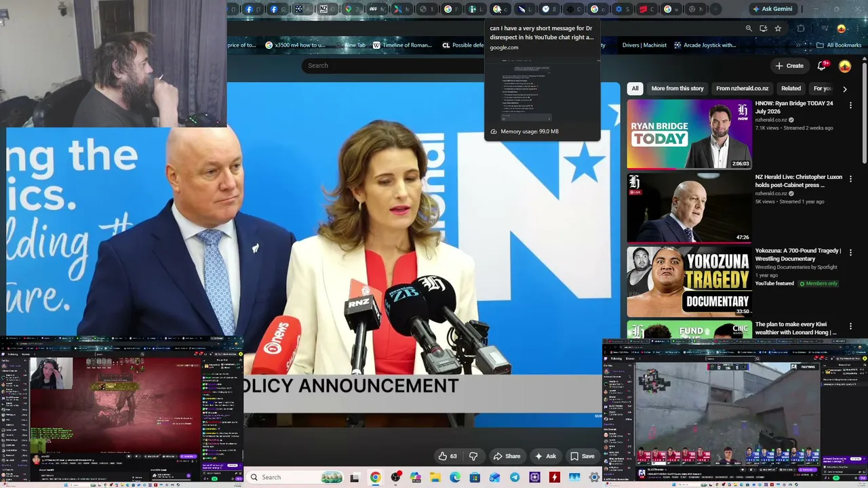Save the video to a playlist
Viewport: 868px width, 488px height.
(583, 456)
